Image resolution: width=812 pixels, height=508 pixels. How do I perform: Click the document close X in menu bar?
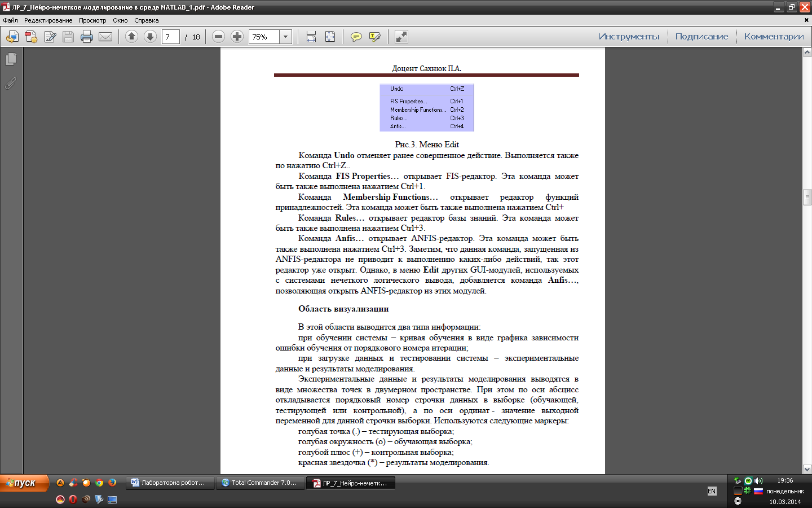click(x=806, y=20)
